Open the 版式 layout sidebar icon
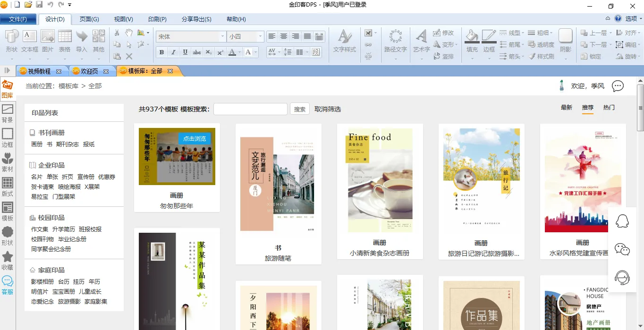This screenshot has width=644, height=330. (7, 187)
